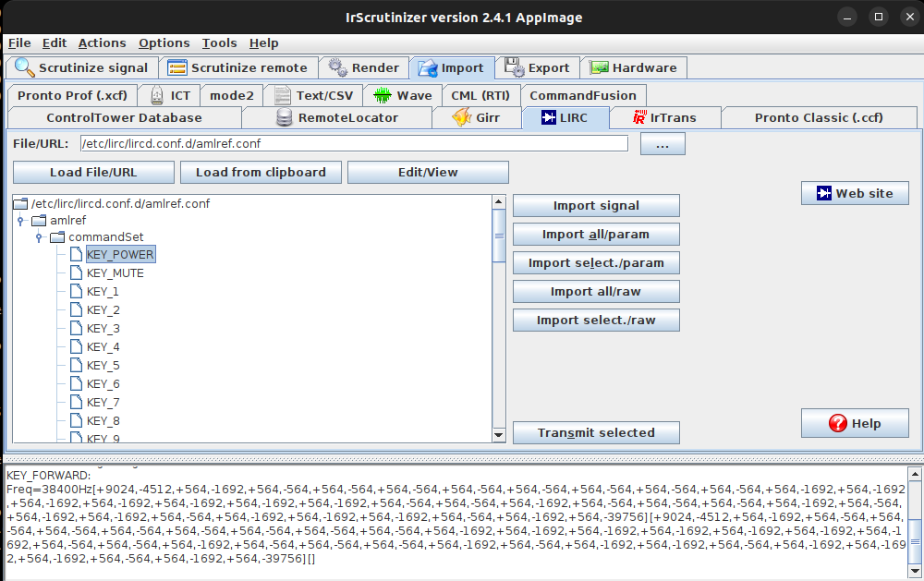The width and height of the screenshot is (924, 581).
Task: Open the Help button with lifebuoy icon
Action: click(855, 423)
